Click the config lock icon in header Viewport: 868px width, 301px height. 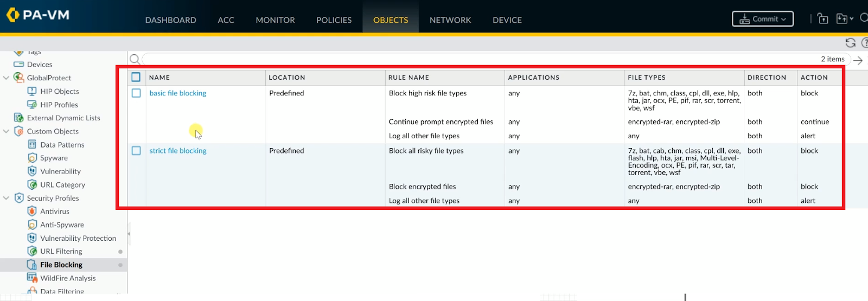coord(823,18)
